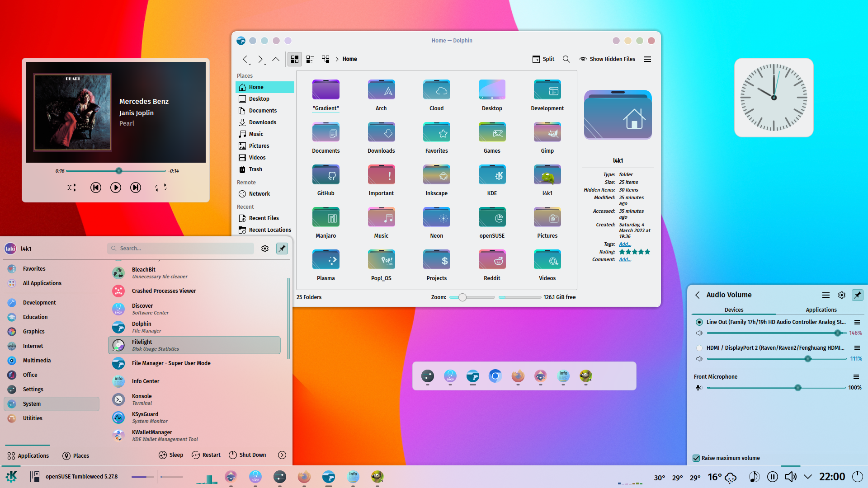Select the Favorites category
The height and width of the screenshot is (488, 868).
tap(52, 269)
